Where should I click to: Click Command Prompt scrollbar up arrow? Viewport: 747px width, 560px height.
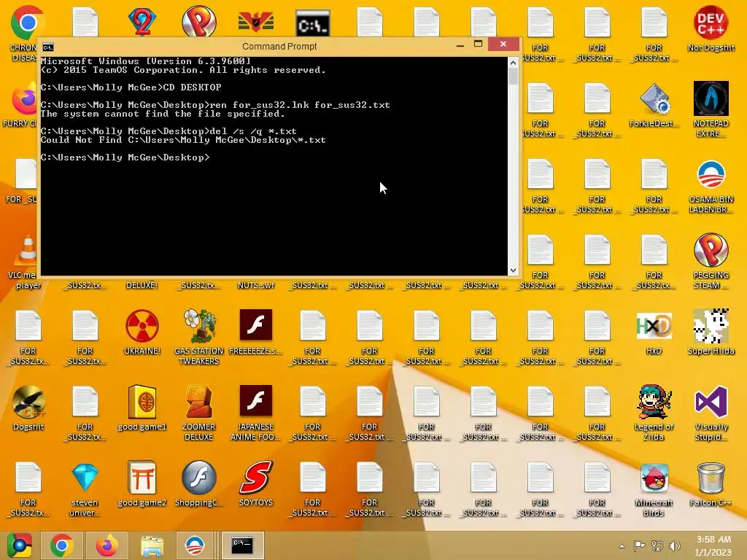click(x=513, y=63)
